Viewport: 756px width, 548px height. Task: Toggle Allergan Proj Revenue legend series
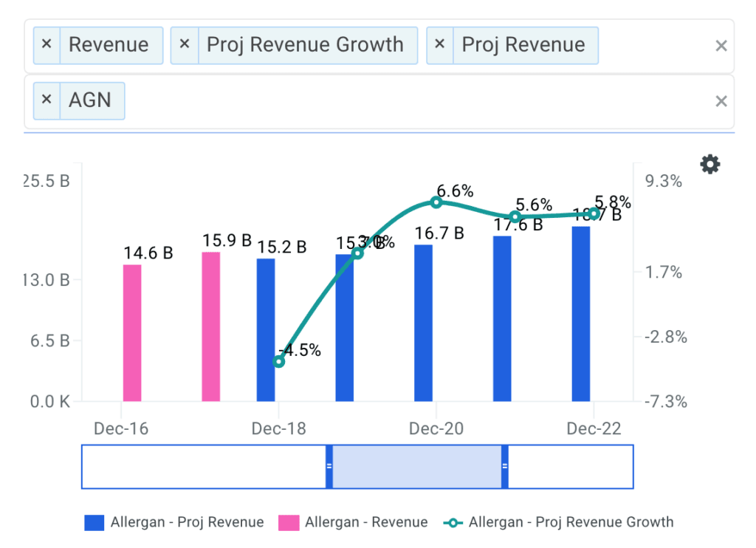pyautogui.click(x=173, y=523)
